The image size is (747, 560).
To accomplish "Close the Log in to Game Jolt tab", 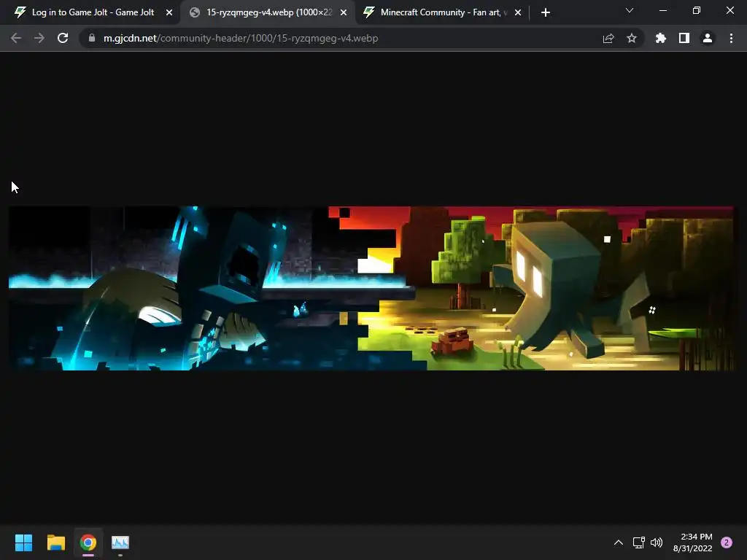I will tap(169, 12).
